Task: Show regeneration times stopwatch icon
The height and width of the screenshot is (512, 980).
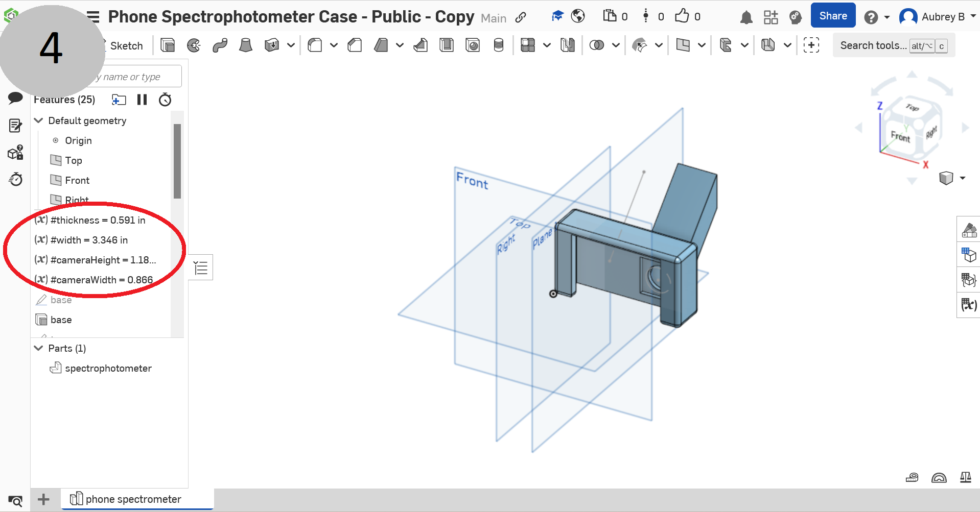Action: tap(165, 100)
